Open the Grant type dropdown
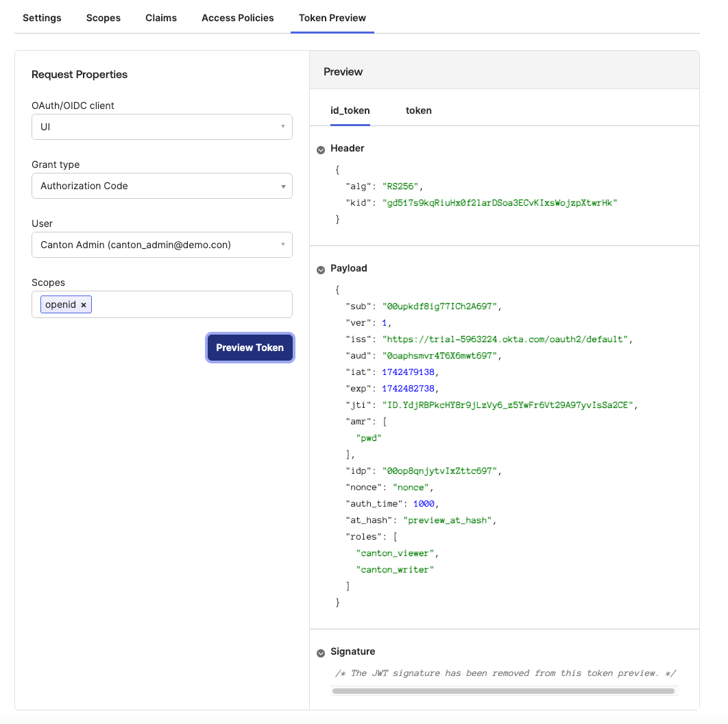 (162, 186)
